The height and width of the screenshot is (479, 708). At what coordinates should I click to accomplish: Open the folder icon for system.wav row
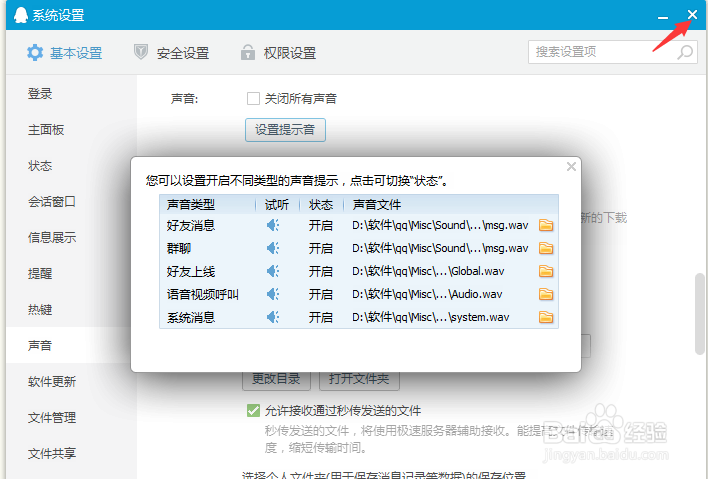pos(546,317)
